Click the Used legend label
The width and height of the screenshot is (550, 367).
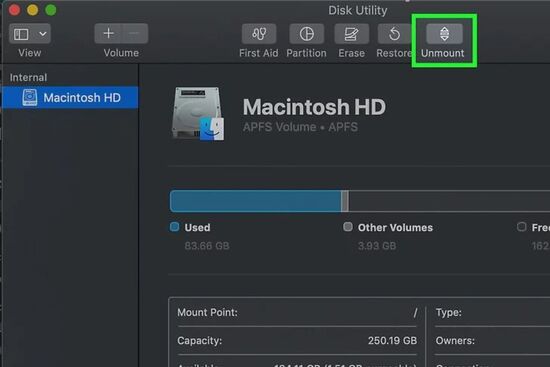(197, 227)
